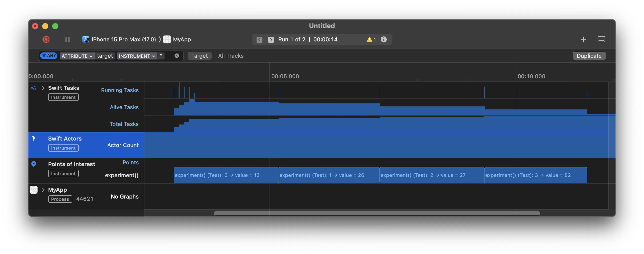Click the target filter value field
Viewport: 644px width, 254px height.
tap(105, 56)
